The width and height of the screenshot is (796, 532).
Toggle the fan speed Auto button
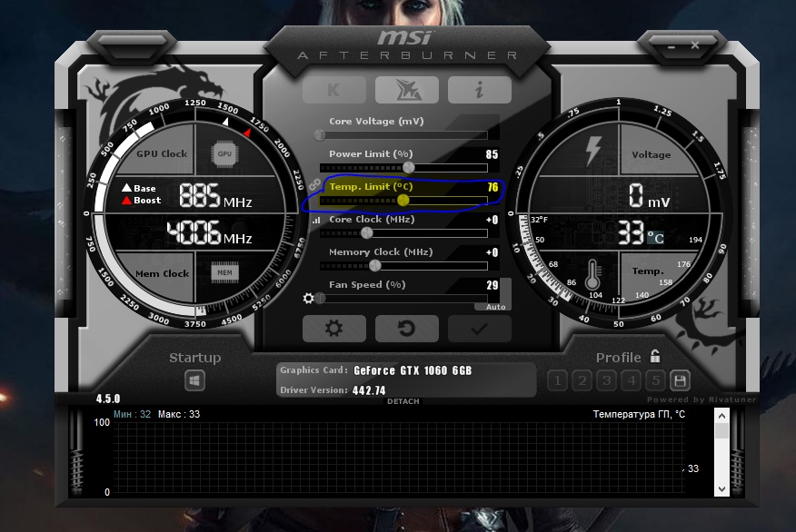[x=495, y=307]
